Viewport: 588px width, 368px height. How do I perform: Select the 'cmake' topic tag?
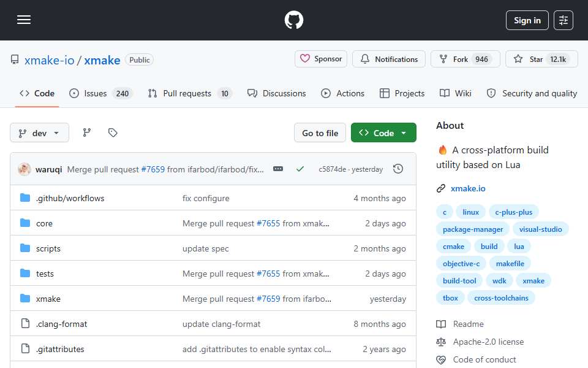(x=453, y=247)
